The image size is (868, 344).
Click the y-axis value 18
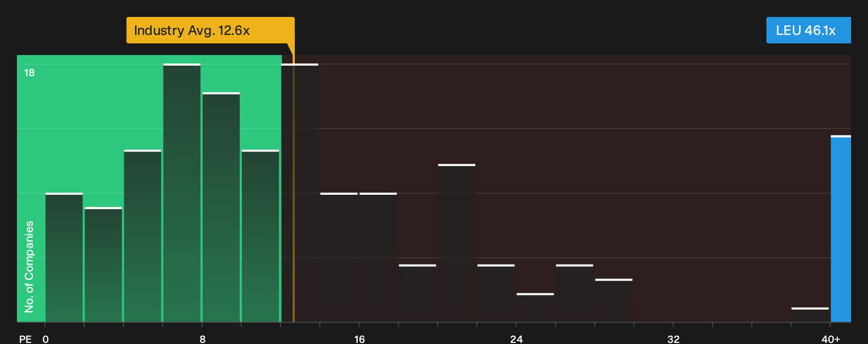click(x=29, y=73)
